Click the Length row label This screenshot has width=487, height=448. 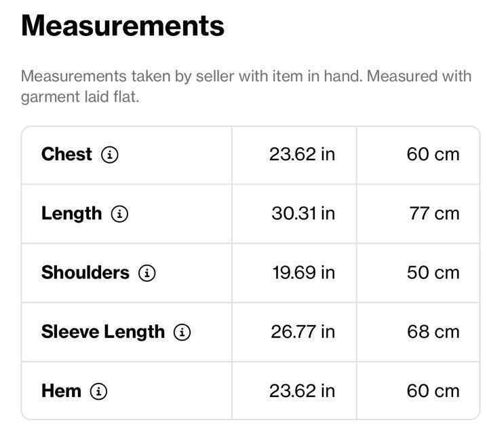71,214
